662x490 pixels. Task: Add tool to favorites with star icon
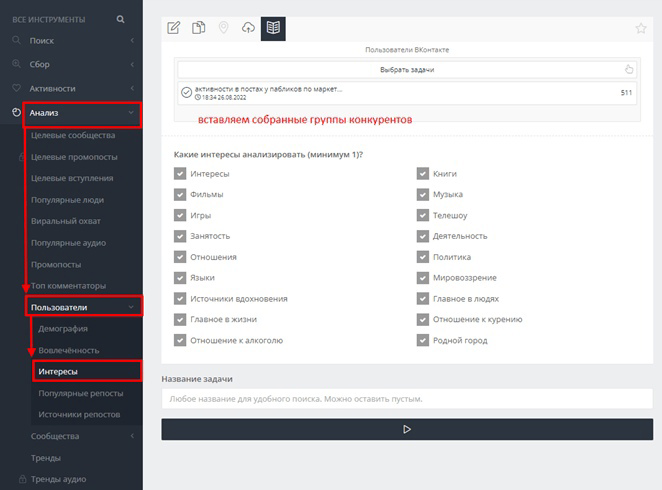641,28
